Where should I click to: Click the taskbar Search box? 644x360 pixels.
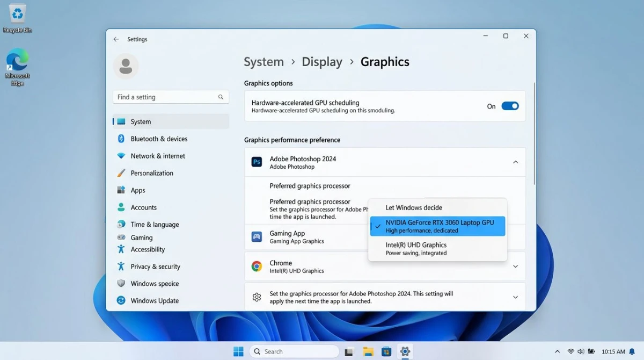[x=294, y=351]
